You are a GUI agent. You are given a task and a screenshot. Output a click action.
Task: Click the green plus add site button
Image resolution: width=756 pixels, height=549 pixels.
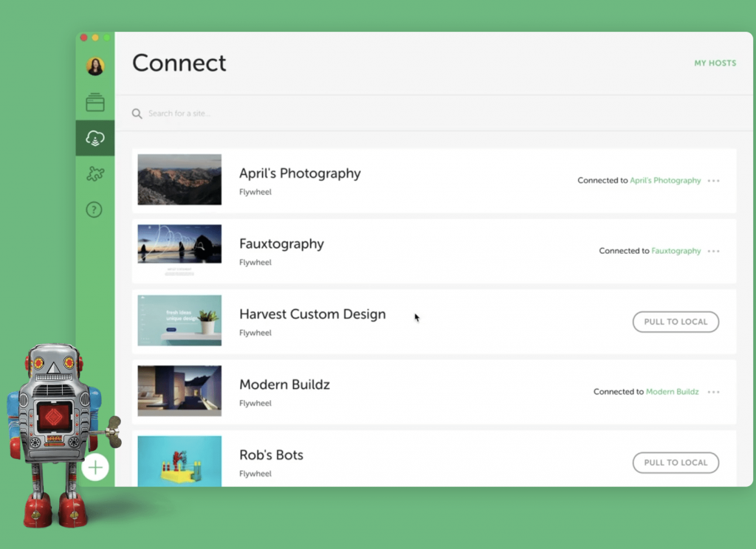click(95, 467)
